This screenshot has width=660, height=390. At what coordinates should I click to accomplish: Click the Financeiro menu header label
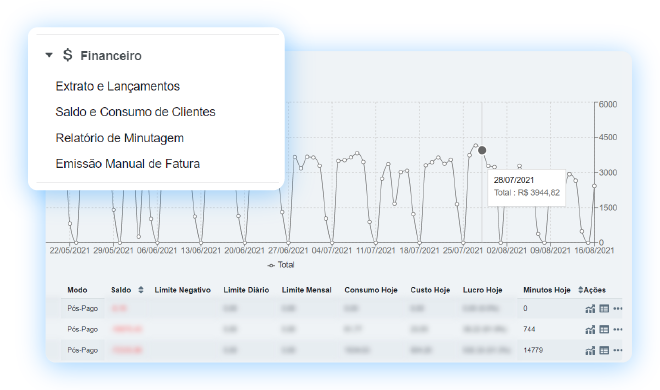pyautogui.click(x=111, y=56)
